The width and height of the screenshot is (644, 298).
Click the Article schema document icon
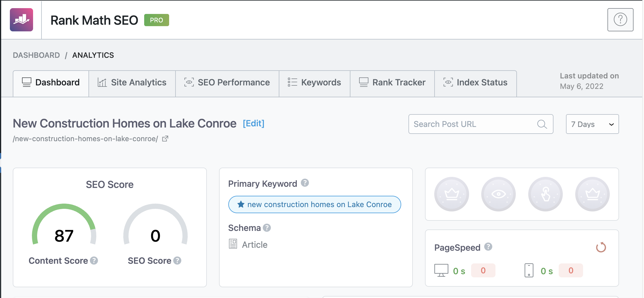click(x=233, y=244)
